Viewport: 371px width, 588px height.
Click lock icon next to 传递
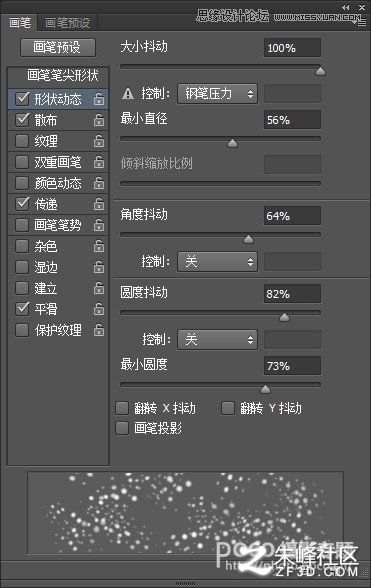[99, 204]
